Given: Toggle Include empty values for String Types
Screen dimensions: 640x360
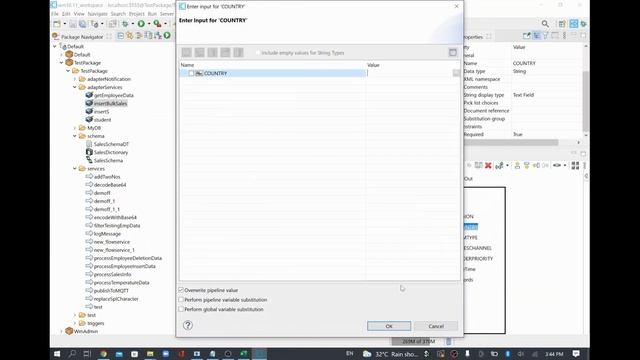Looking at the screenshot, I should 258,53.
